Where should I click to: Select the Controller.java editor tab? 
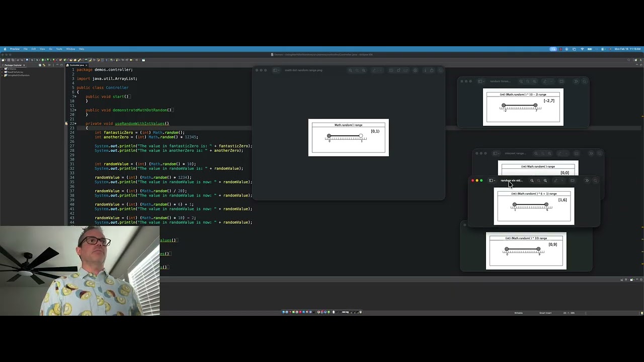pos(76,65)
